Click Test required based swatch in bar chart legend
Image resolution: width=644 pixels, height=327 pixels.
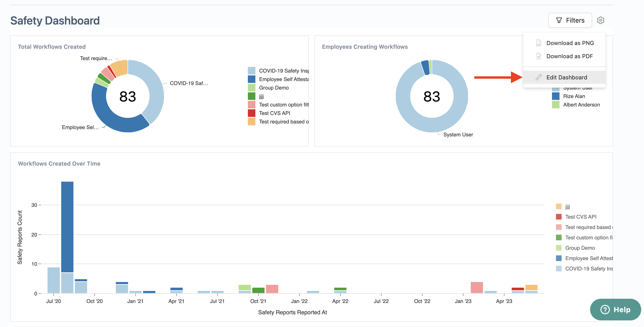(x=559, y=227)
